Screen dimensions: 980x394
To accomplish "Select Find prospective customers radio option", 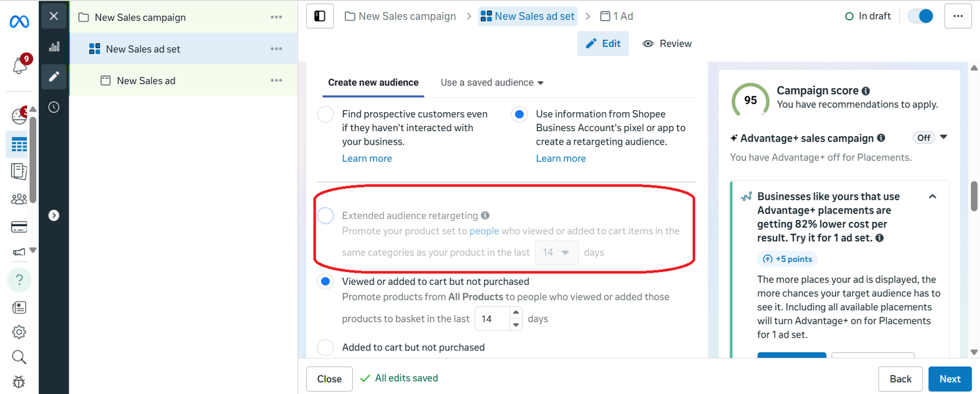I will [x=325, y=115].
